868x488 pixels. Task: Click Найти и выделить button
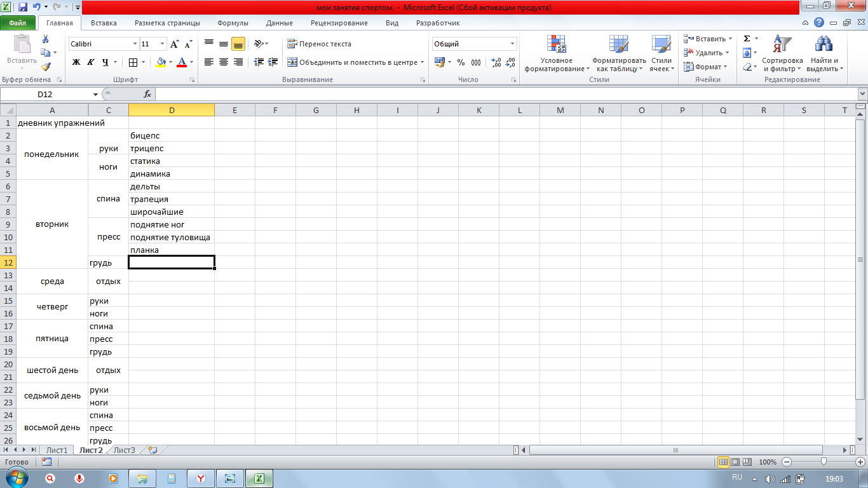coord(824,53)
